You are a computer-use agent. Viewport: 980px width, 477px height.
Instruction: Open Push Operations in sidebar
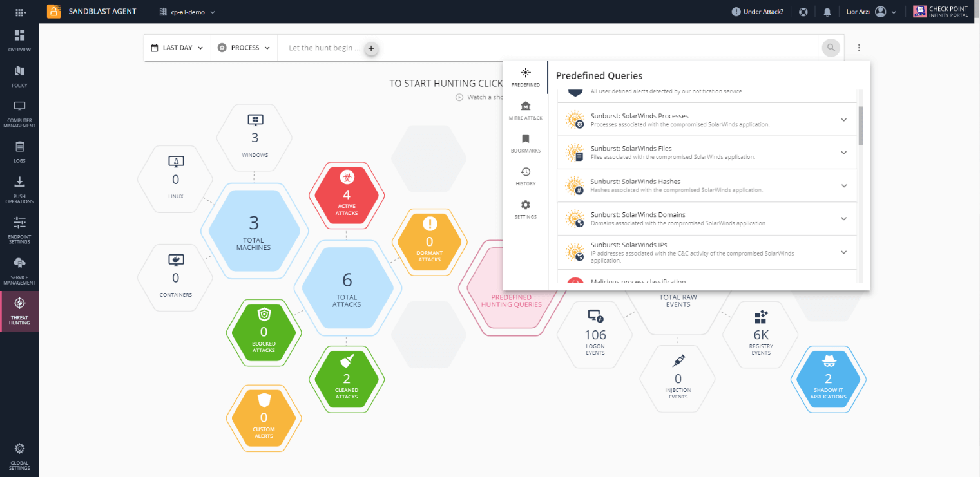(x=19, y=190)
